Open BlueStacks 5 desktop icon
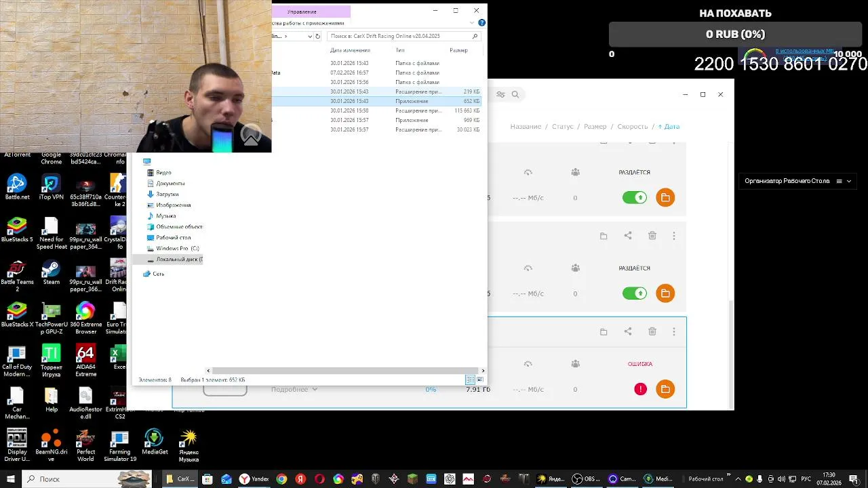The width and height of the screenshot is (868, 488). [x=17, y=229]
